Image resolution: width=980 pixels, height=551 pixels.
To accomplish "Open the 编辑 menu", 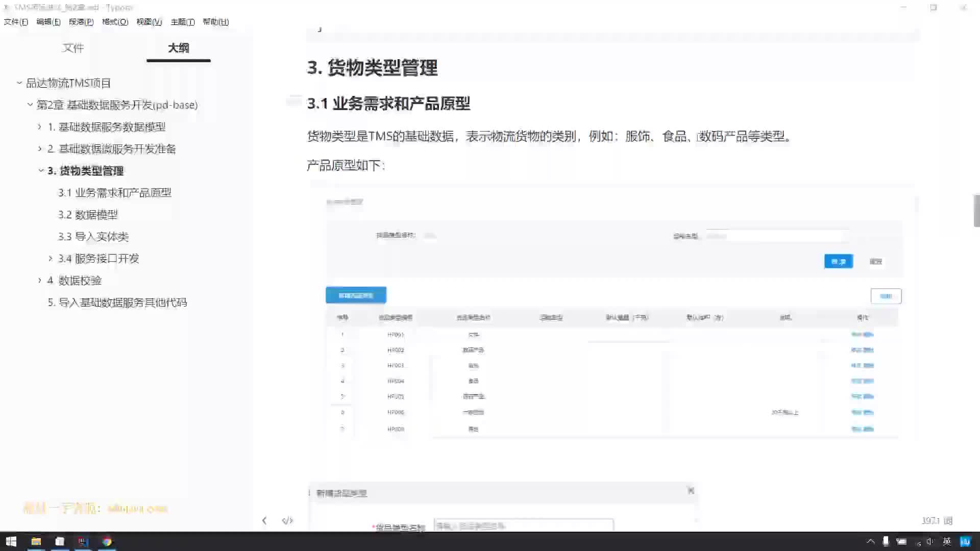I will coord(48,22).
